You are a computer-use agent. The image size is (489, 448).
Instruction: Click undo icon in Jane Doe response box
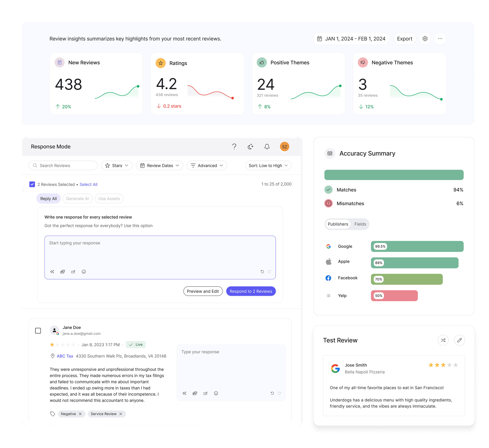coord(272,393)
